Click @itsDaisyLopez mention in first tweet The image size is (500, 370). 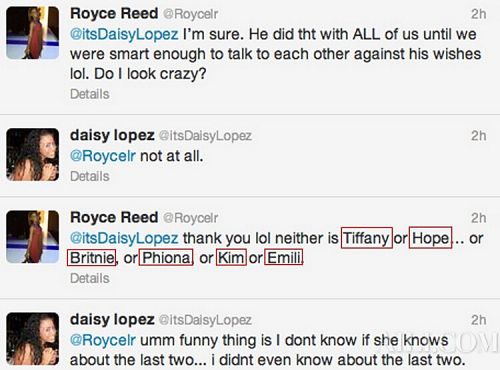pyautogui.click(x=124, y=35)
